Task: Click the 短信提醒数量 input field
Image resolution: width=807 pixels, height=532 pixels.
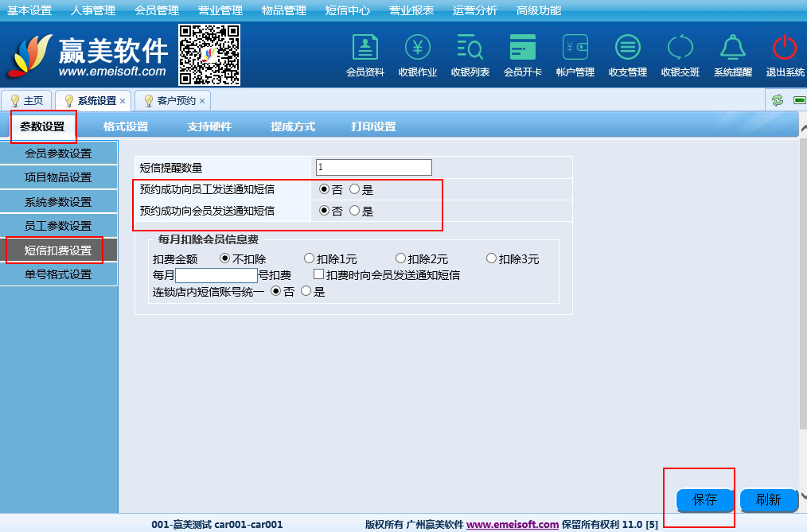Action: tap(373, 167)
